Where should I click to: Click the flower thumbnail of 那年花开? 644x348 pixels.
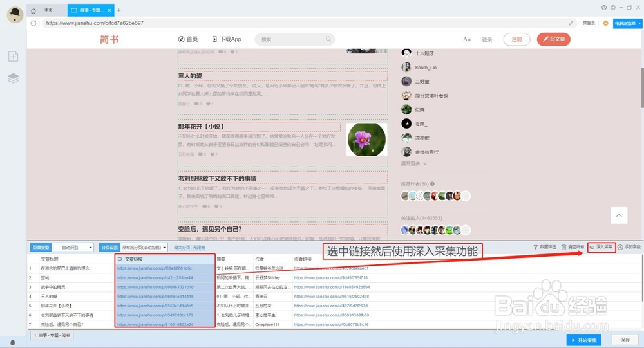pyautogui.click(x=366, y=140)
